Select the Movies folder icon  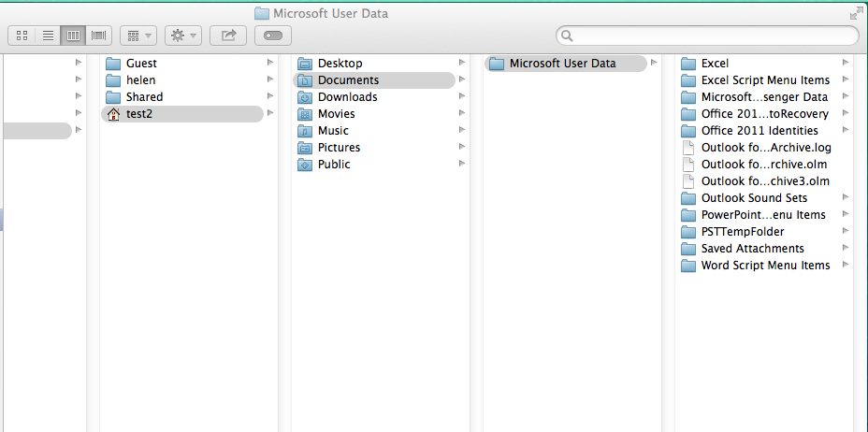click(x=305, y=114)
